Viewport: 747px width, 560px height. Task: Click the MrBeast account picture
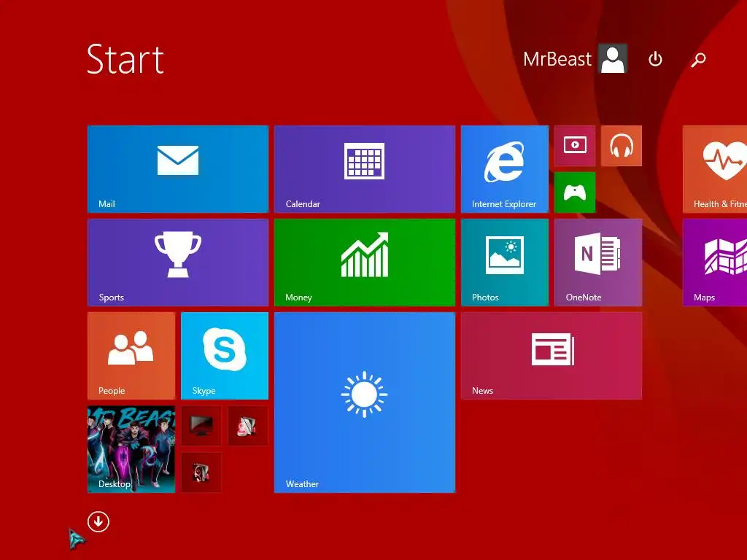pos(613,59)
